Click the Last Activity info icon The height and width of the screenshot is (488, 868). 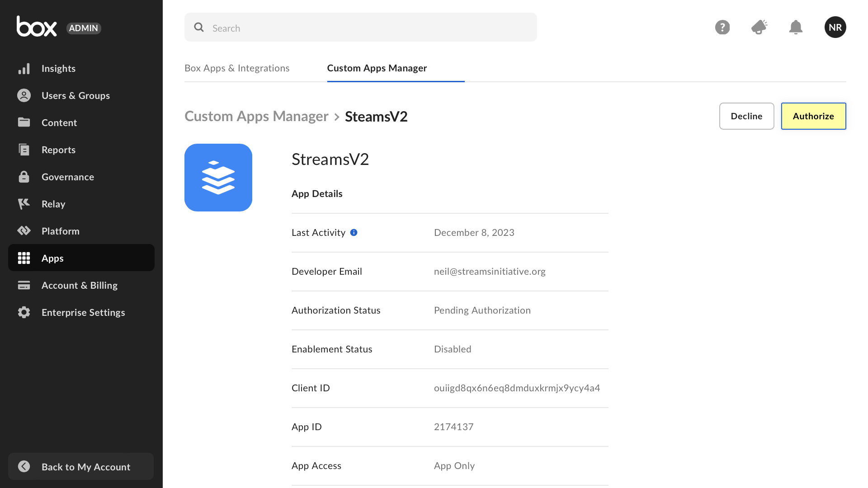click(x=354, y=232)
